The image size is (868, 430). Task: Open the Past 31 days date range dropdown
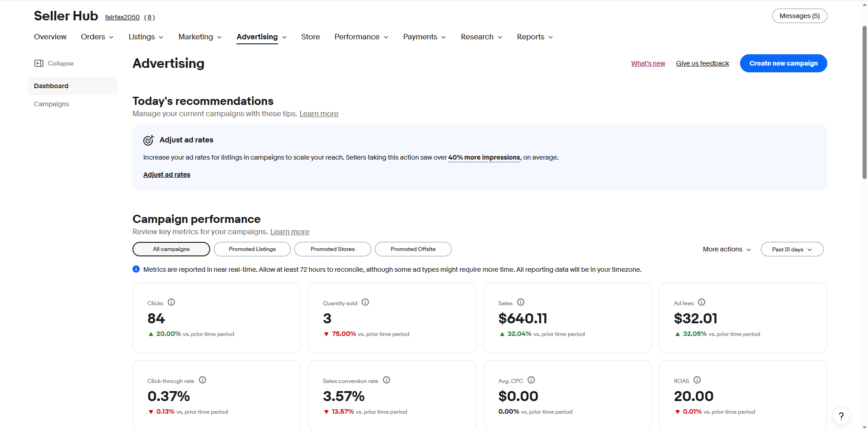pos(792,249)
